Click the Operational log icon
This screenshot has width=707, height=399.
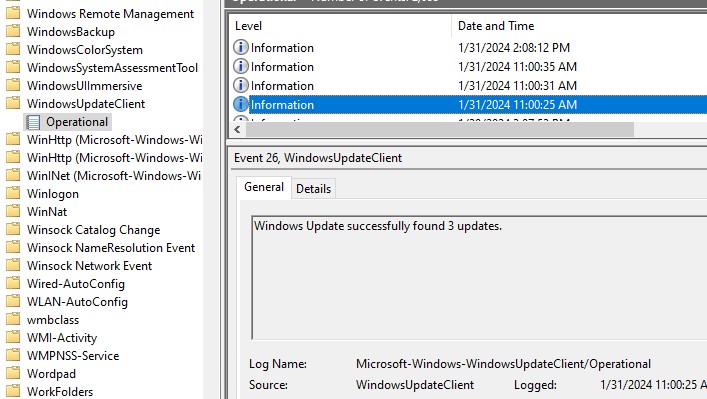point(33,122)
